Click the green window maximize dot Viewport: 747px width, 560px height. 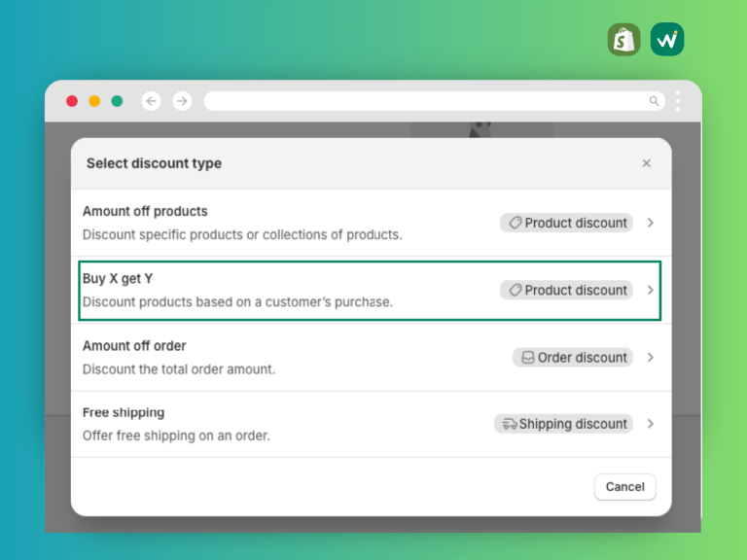click(x=117, y=101)
